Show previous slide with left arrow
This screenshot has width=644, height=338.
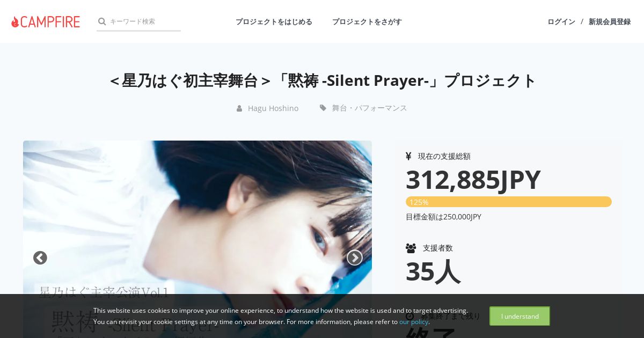(x=40, y=258)
